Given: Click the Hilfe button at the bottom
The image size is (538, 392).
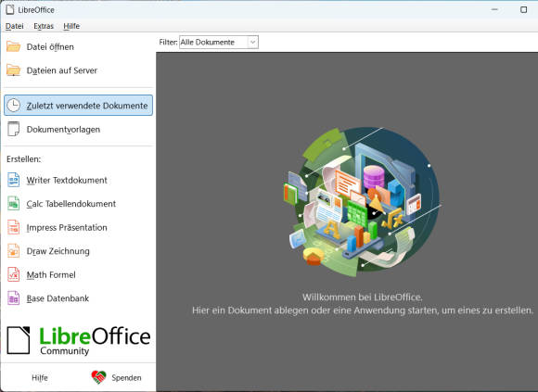Looking at the screenshot, I should coord(40,377).
